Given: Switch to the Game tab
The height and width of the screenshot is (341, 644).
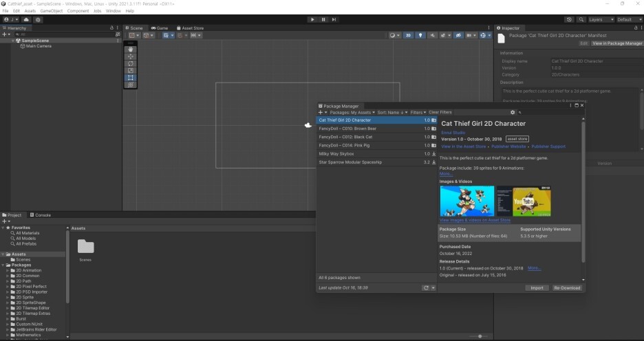Looking at the screenshot, I should (160, 28).
